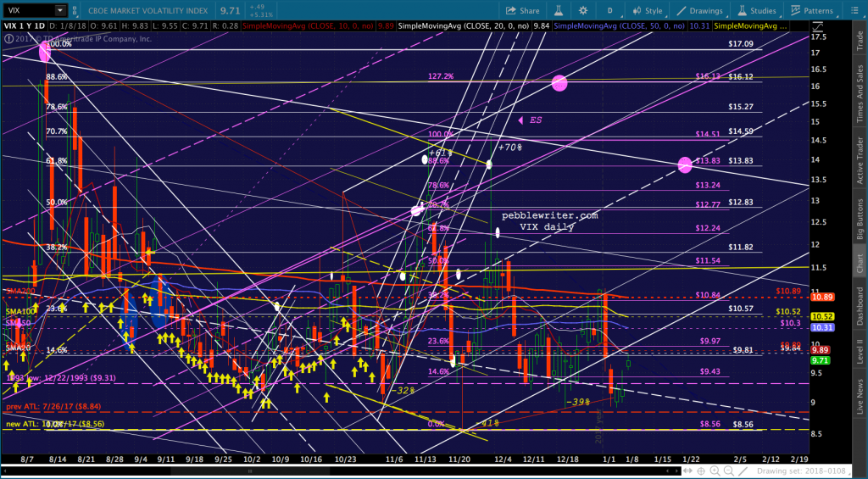The image size is (868, 479).
Task: Click the +70% annotation text
Action: pos(510,148)
